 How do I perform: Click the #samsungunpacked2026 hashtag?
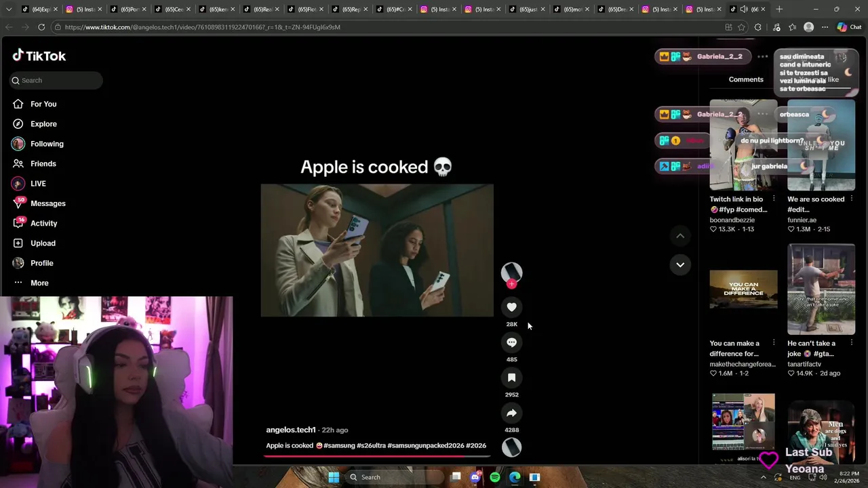(426, 445)
